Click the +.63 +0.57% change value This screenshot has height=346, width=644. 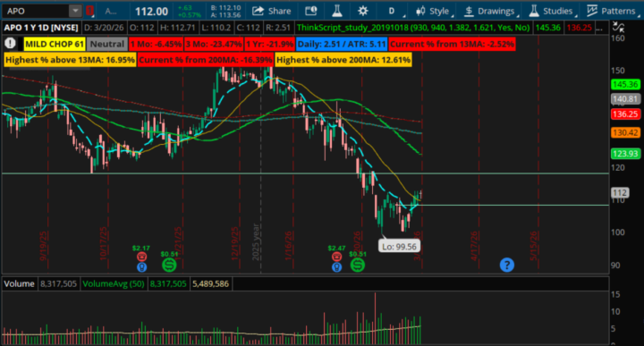point(190,11)
